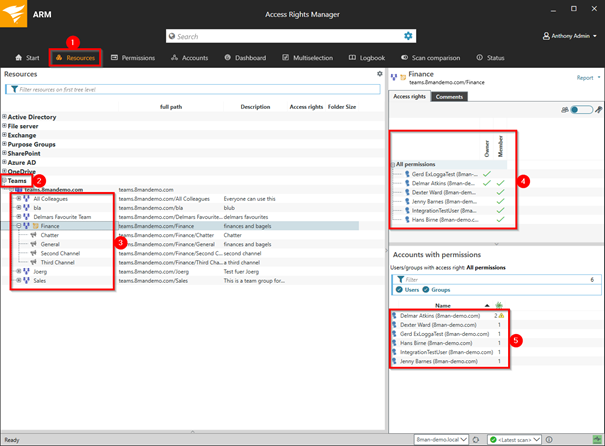Go to the Start tab

click(27, 58)
